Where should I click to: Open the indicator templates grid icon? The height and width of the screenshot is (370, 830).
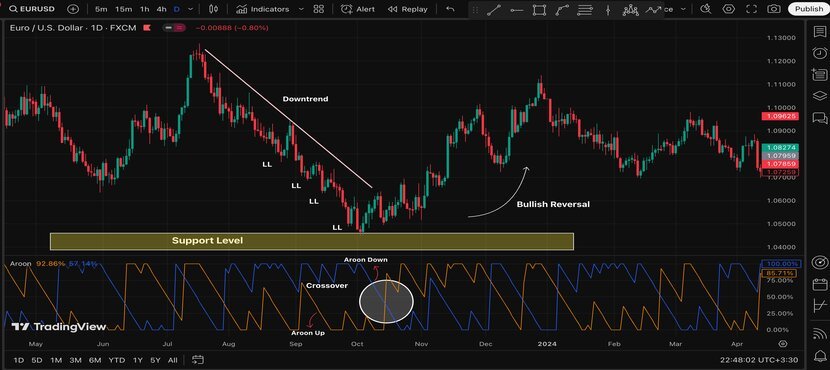[x=318, y=9]
